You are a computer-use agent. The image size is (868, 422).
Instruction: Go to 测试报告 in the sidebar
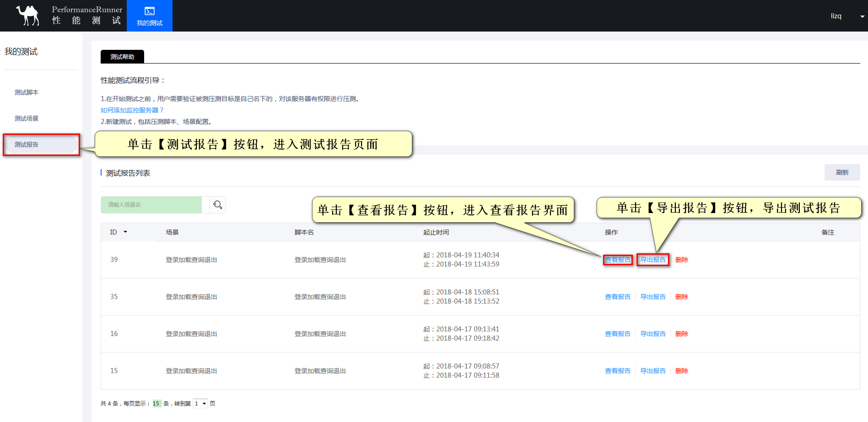tap(27, 144)
